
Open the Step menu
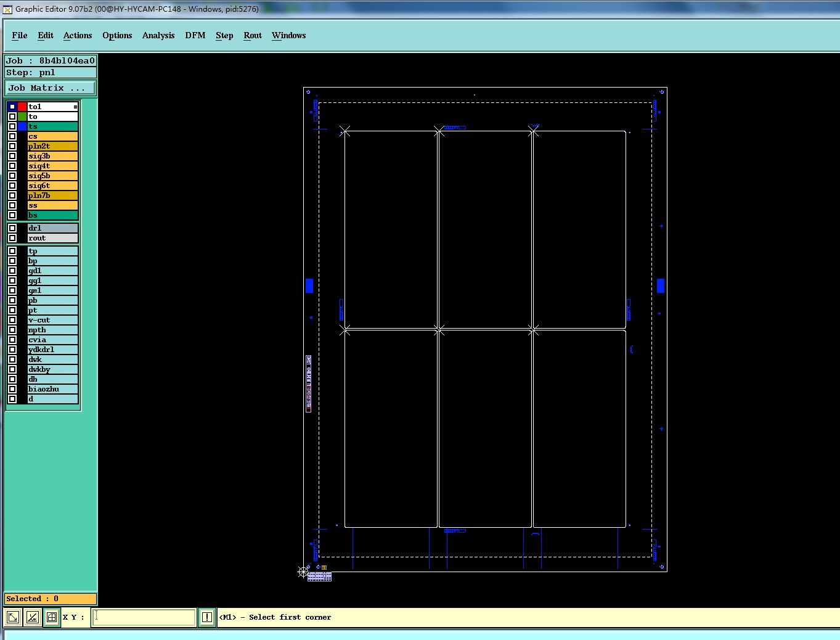click(x=224, y=35)
